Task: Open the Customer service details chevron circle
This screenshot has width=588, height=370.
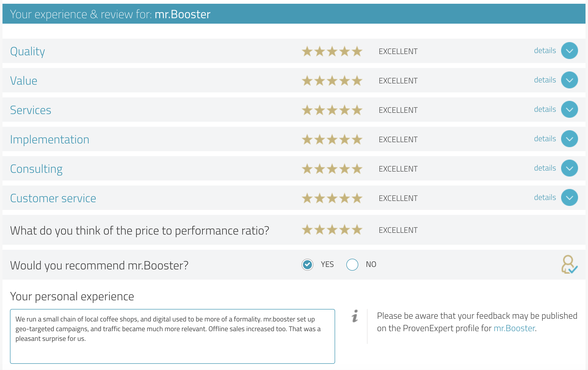Action: (569, 198)
